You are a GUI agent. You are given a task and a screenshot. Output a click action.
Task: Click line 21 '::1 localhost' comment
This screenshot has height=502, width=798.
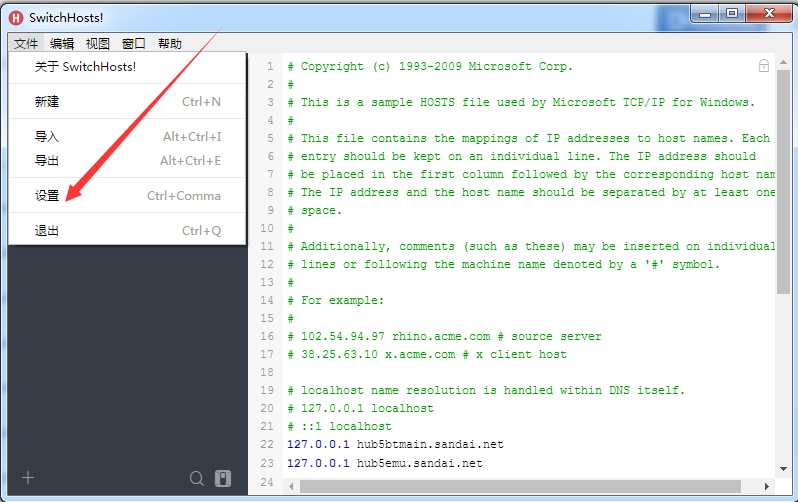(339, 426)
